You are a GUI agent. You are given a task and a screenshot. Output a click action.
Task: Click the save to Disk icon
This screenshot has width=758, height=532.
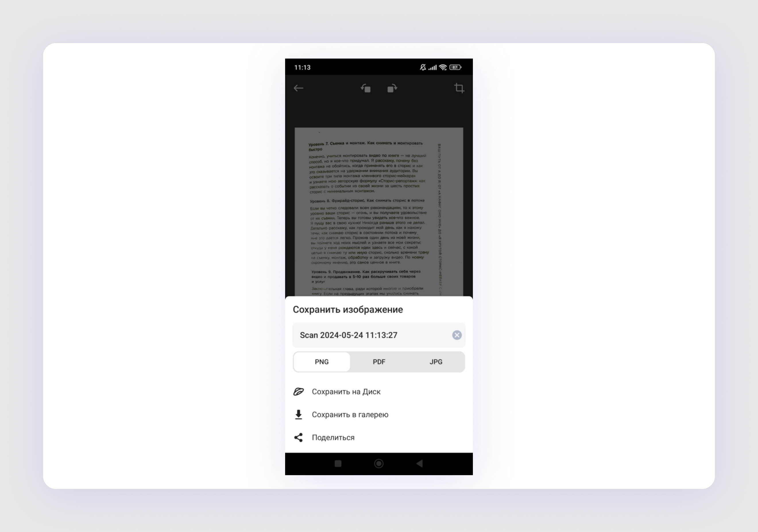(x=298, y=392)
